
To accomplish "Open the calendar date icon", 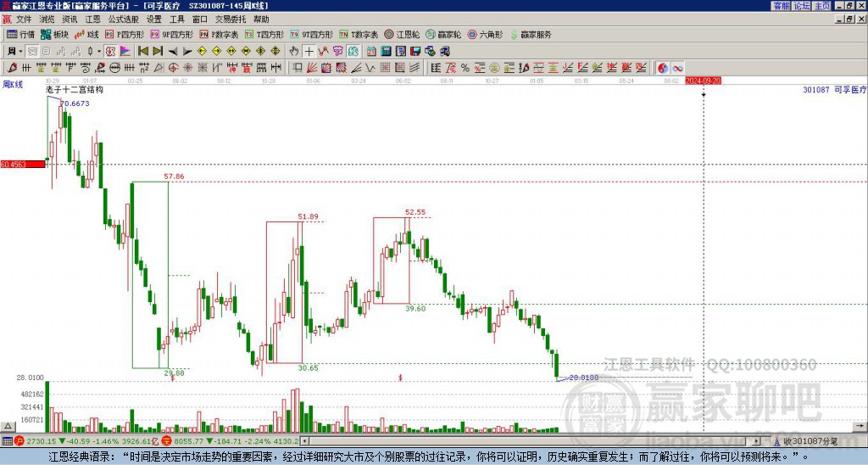I will coord(371,52).
